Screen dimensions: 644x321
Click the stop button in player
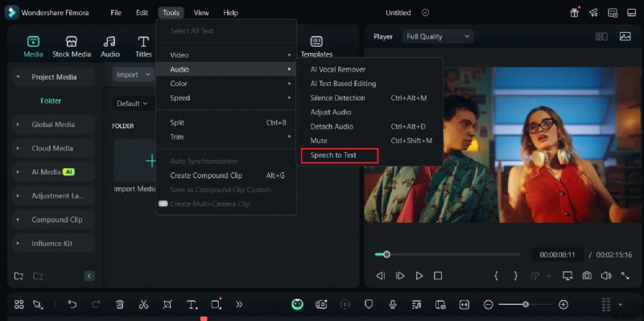click(438, 275)
